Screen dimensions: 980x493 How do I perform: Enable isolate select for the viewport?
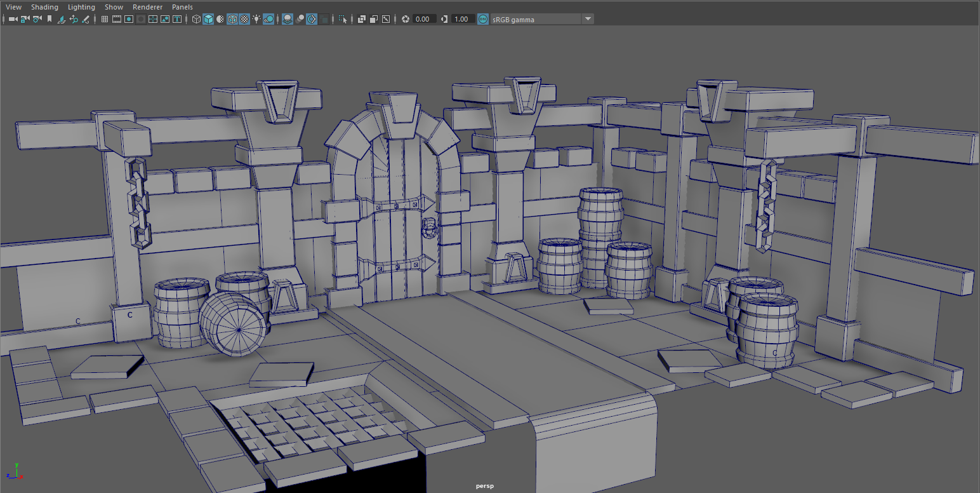point(346,20)
